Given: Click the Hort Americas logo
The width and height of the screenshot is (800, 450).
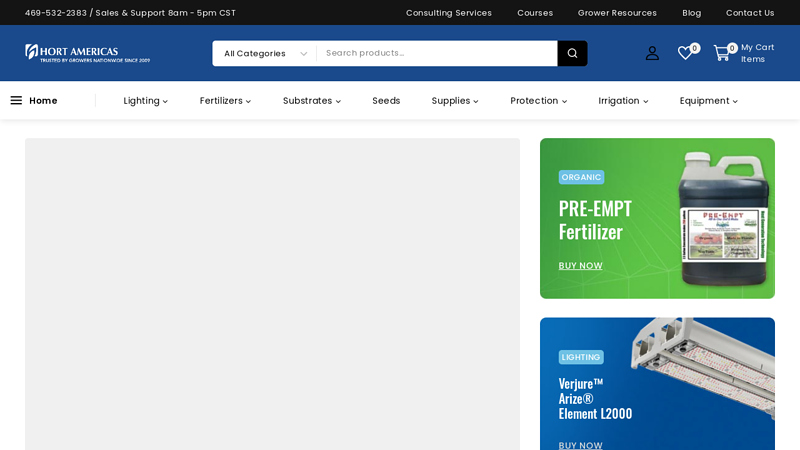Looking at the screenshot, I should [87, 53].
